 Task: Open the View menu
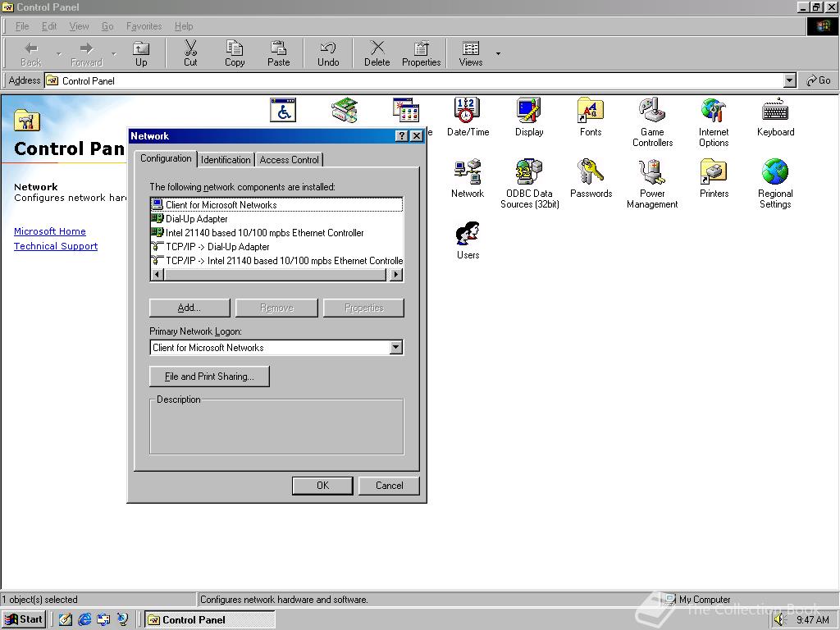pos(80,26)
